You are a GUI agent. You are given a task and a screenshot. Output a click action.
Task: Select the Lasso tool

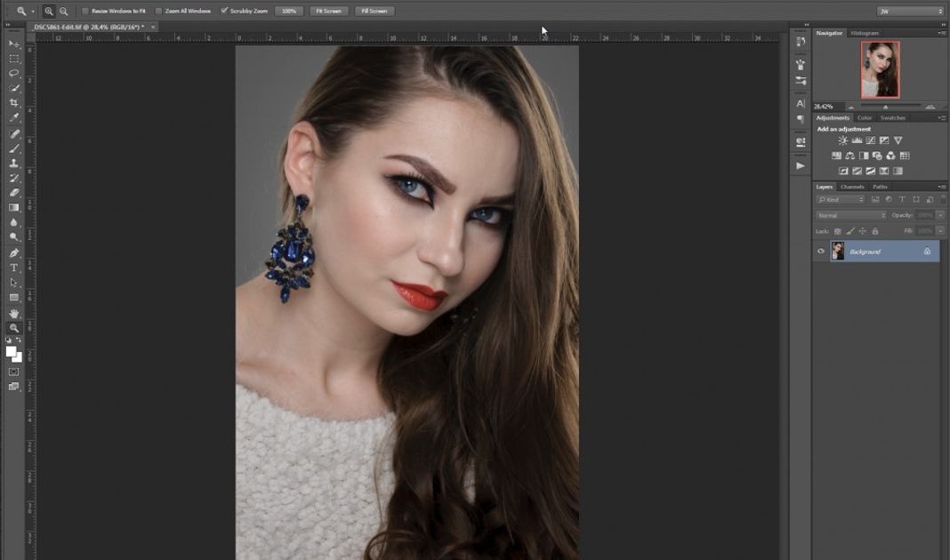point(14,73)
